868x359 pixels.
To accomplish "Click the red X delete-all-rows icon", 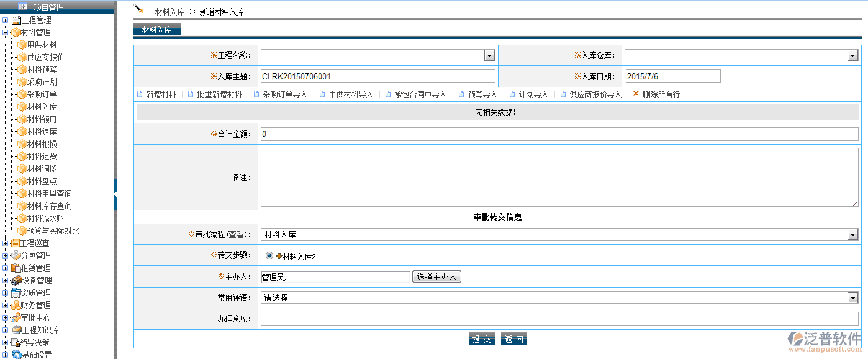I will point(636,94).
